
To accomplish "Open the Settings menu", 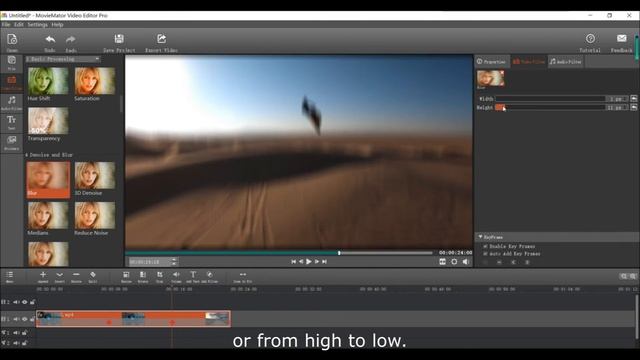I will point(38,24).
